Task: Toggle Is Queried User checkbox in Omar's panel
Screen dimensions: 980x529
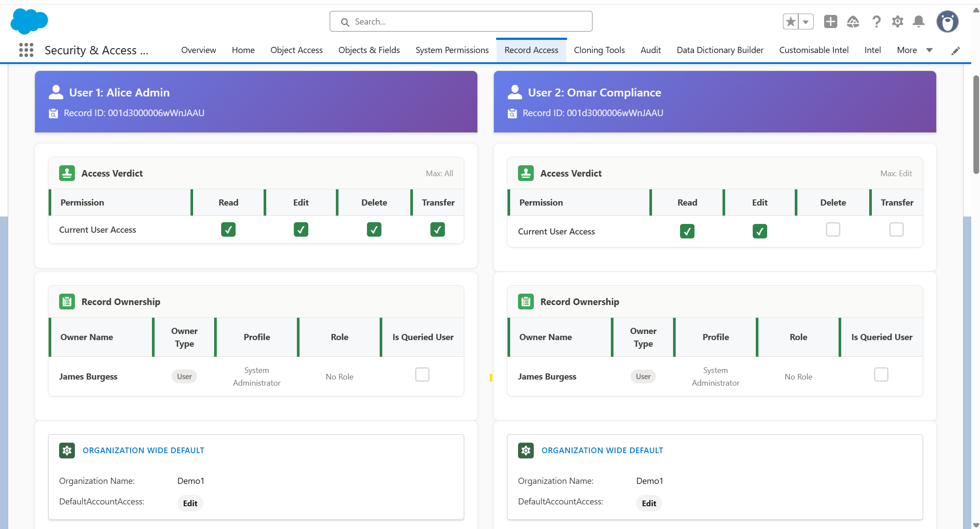Action: point(881,374)
